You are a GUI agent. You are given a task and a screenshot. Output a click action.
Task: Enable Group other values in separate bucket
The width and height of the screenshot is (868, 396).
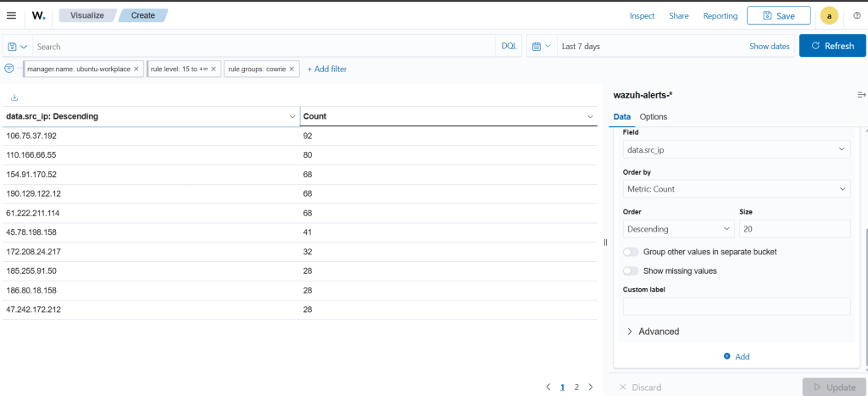pyautogui.click(x=631, y=252)
